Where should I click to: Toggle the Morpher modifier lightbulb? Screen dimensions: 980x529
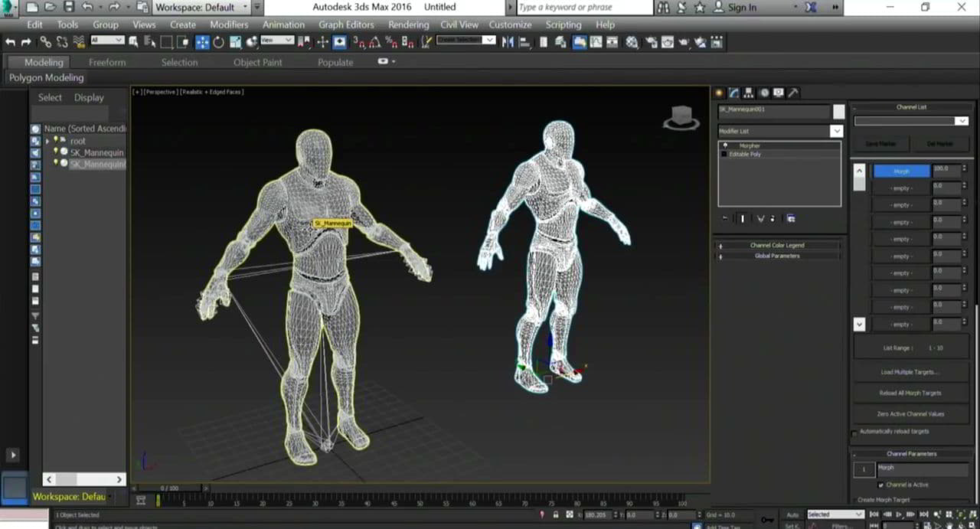(725, 145)
